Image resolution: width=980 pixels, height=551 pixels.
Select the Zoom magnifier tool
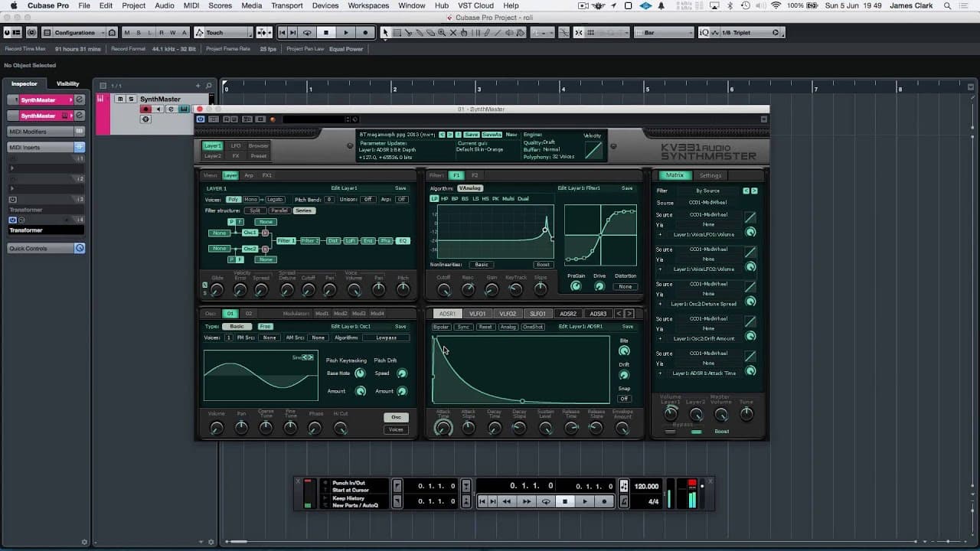point(442,33)
